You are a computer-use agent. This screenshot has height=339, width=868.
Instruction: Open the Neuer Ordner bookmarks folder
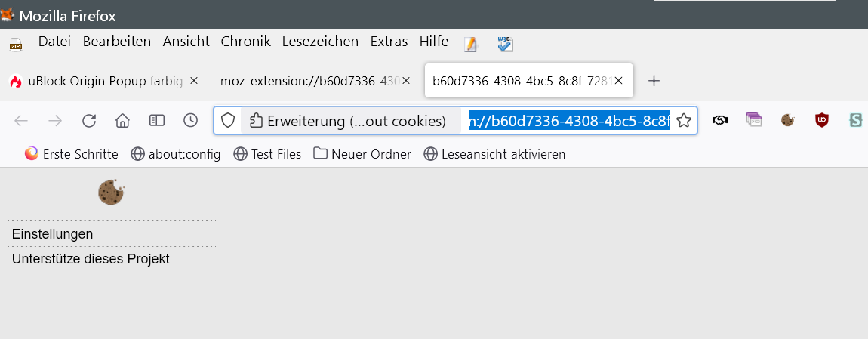[x=362, y=154]
